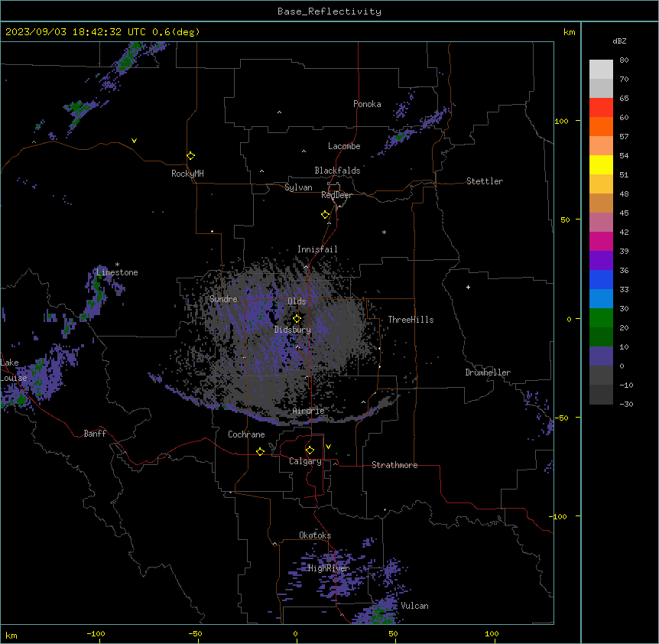Click the 45 dBZ legend value
Image resolution: width=659 pixels, height=644 pixels.
[624, 213]
